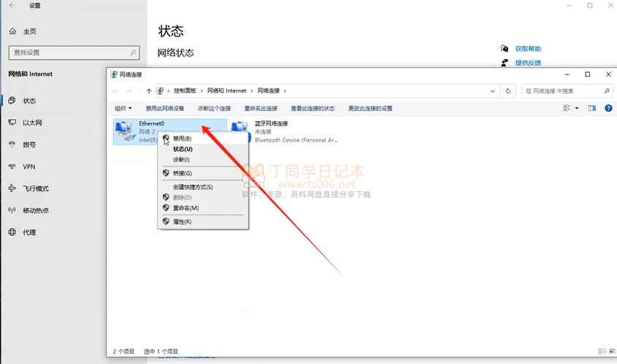Click the globe icon next to 代理

12,232
